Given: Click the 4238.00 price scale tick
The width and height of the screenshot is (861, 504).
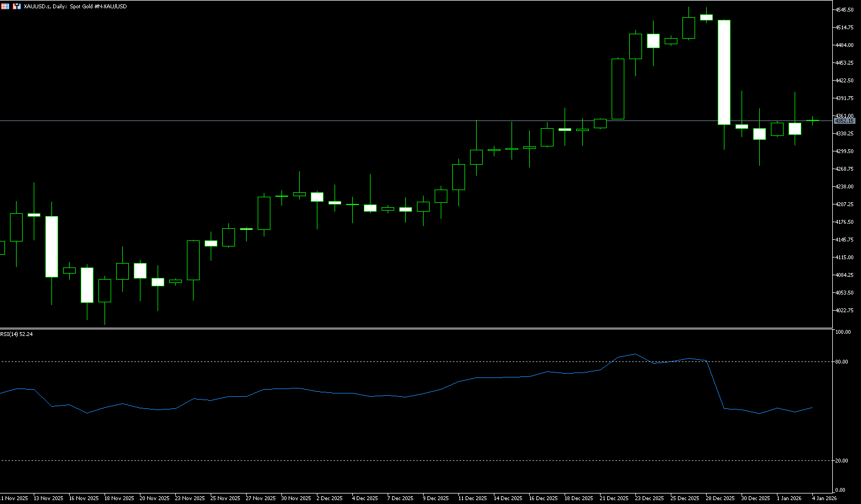Looking at the screenshot, I should (844, 186).
